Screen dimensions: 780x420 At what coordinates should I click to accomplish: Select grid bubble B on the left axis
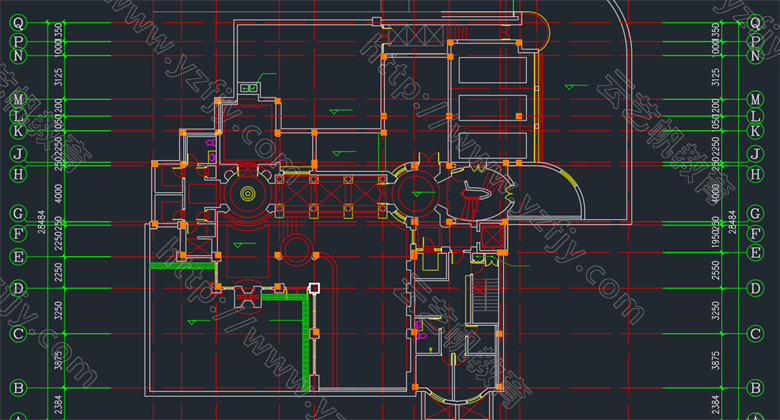click(18, 388)
